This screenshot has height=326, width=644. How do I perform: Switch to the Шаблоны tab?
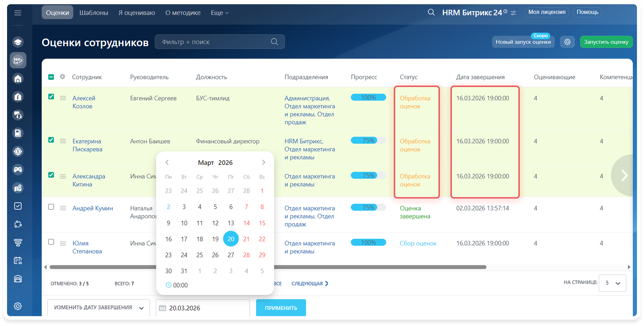click(94, 13)
